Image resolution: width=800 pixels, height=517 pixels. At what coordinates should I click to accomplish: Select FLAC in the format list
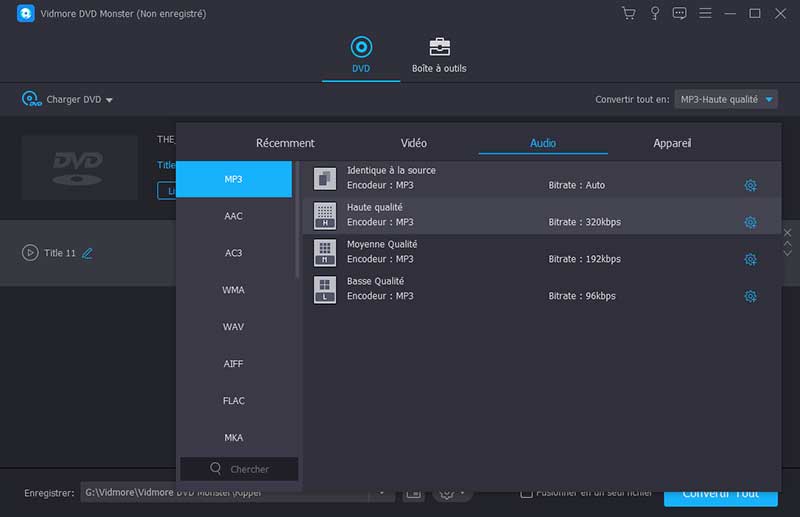tap(233, 401)
